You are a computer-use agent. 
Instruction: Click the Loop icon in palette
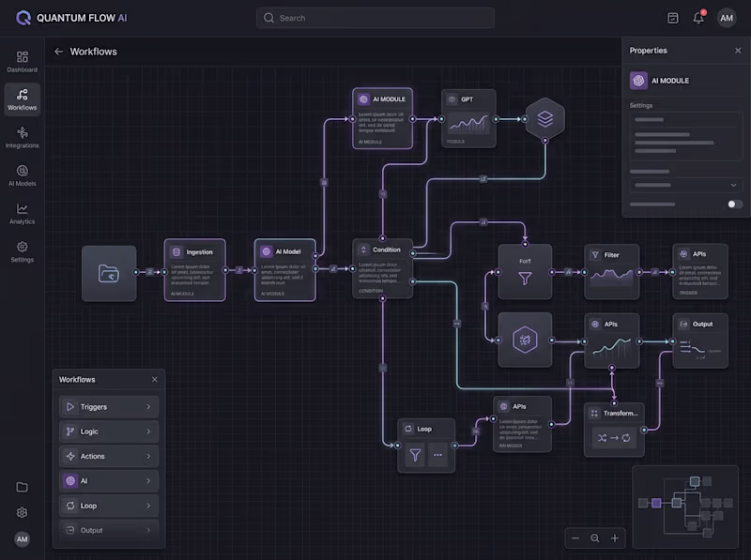[70, 506]
